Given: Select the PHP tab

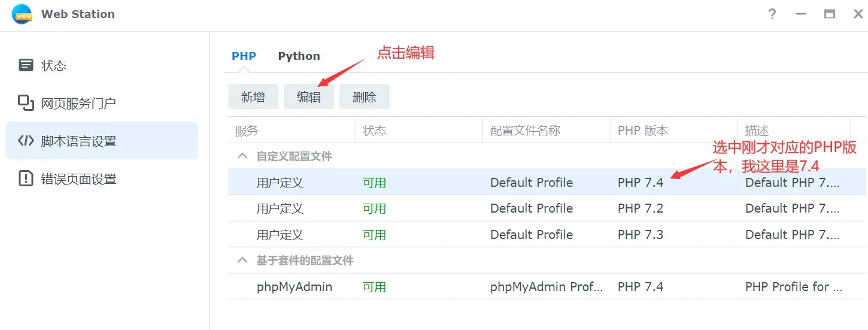Looking at the screenshot, I should [x=244, y=56].
